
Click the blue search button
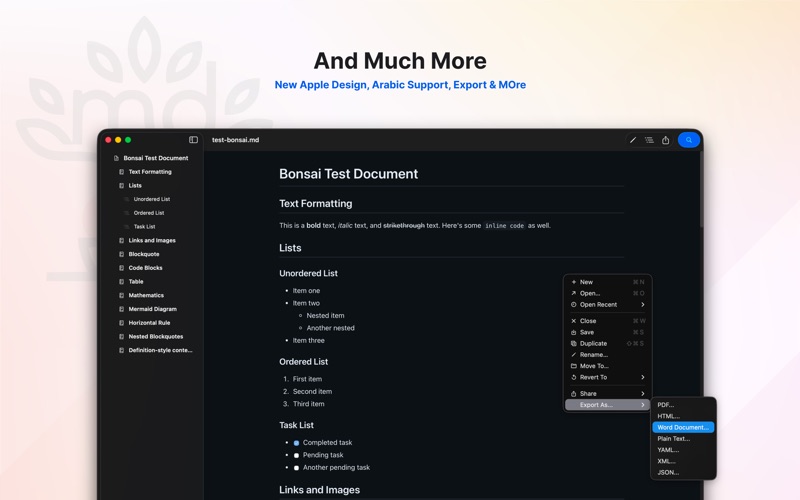tap(689, 140)
